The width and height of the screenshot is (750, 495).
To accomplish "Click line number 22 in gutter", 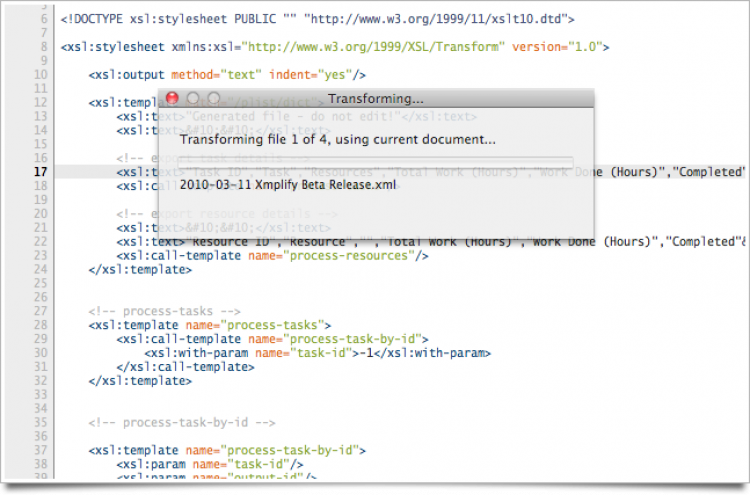I will click(x=41, y=242).
